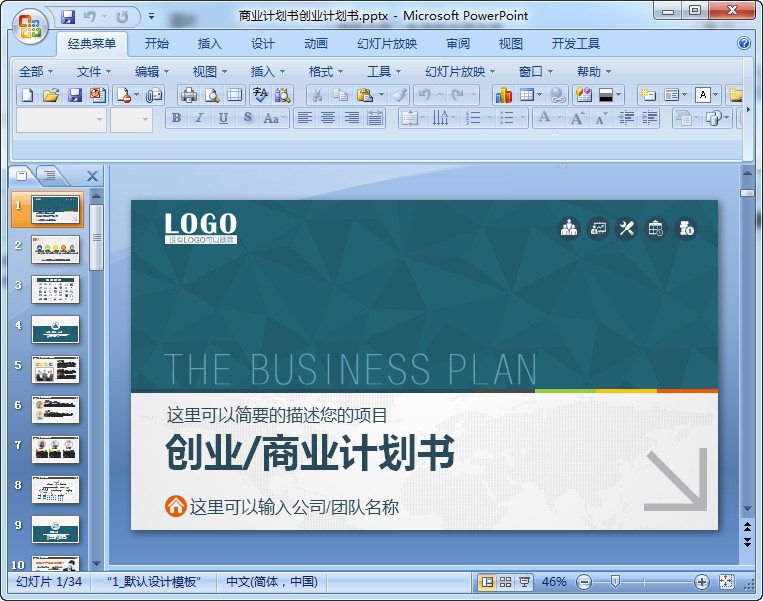
Task: Open the 帮助 menu
Action: point(594,72)
